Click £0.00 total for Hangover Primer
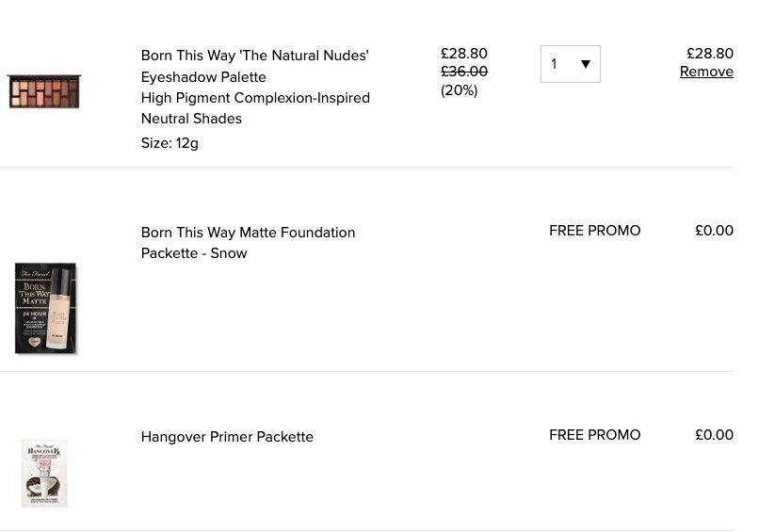The height and width of the screenshot is (532, 759). point(714,435)
